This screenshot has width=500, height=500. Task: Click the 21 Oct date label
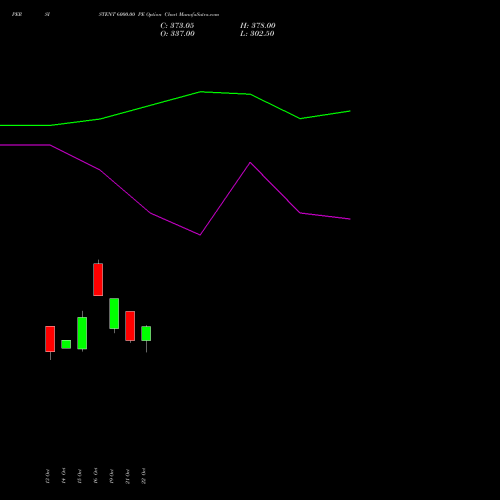[128, 476]
